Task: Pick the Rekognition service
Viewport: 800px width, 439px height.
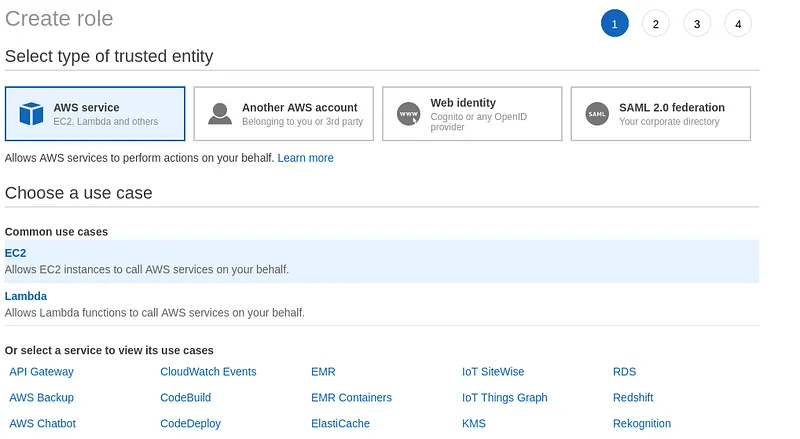Action: click(642, 424)
